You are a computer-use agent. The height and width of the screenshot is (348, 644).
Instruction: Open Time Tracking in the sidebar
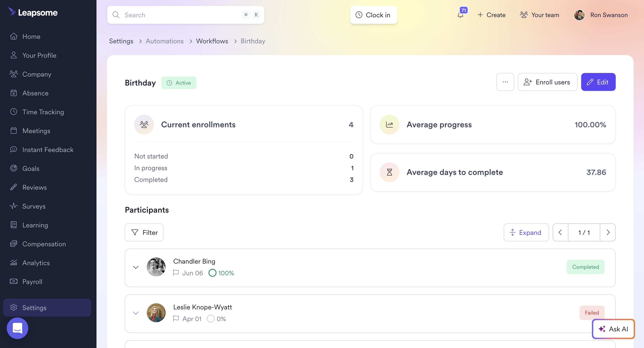(43, 112)
